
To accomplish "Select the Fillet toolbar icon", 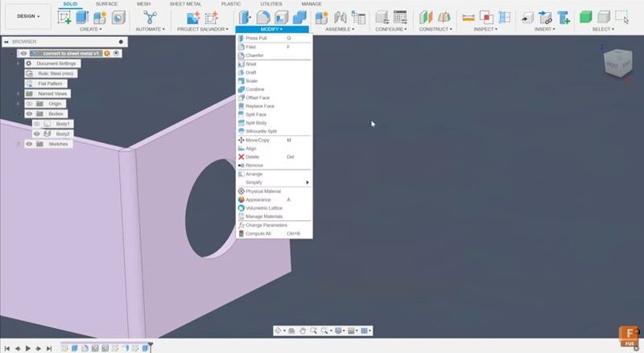I will pos(263,17).
